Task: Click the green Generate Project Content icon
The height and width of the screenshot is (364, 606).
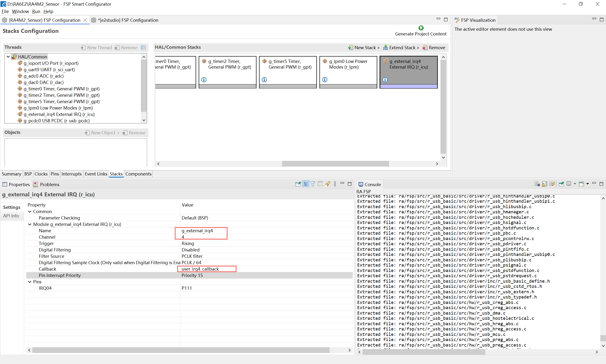Action: 421,28
